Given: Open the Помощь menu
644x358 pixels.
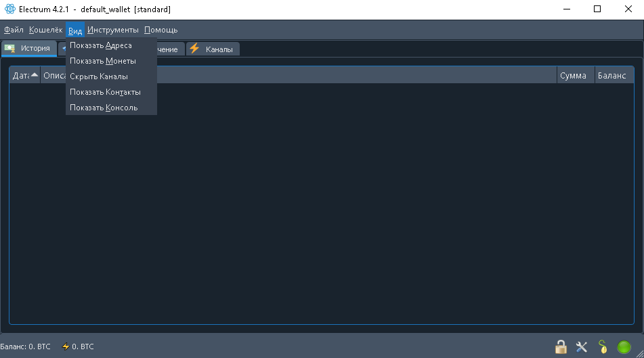Looking at the screenshot, I should pyautogui.click(x=160, y=30).
